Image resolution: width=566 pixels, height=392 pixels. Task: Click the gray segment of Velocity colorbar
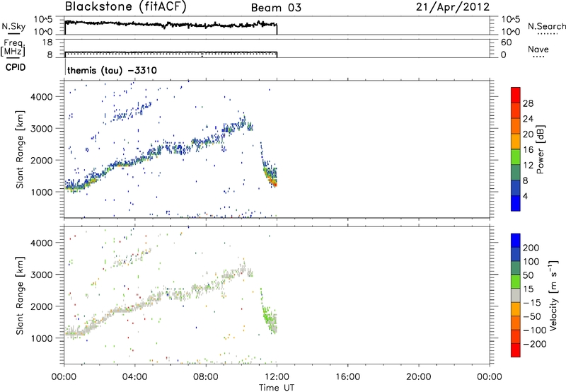click(516, 295)
